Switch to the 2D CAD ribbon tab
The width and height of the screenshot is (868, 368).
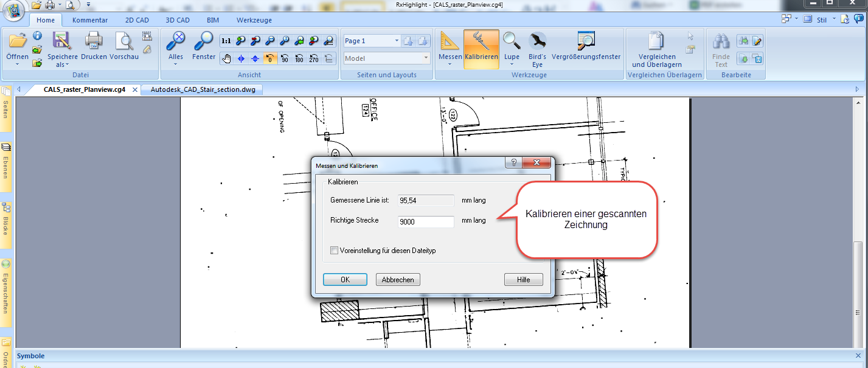tap(137, 20)
